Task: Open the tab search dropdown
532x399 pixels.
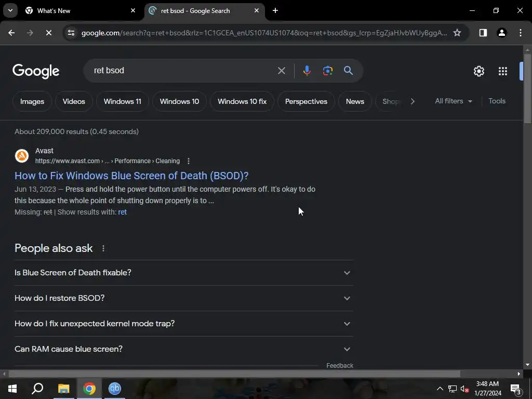Action: point(10,10)
